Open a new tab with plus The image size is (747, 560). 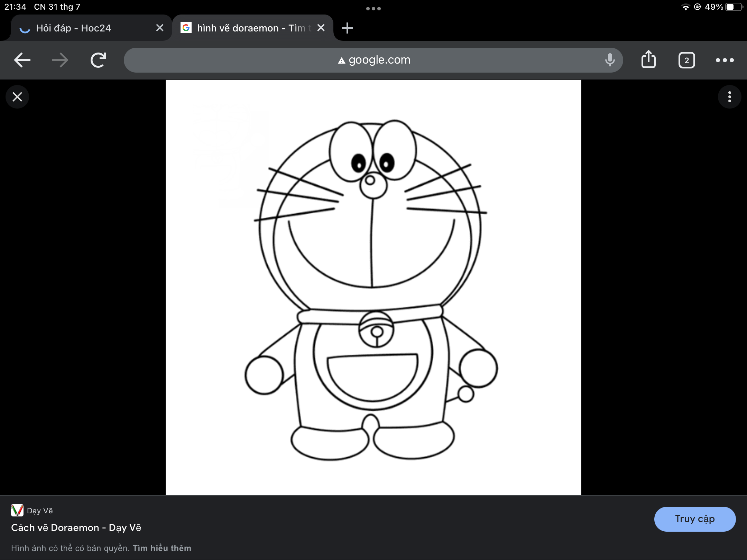(347, 28)
